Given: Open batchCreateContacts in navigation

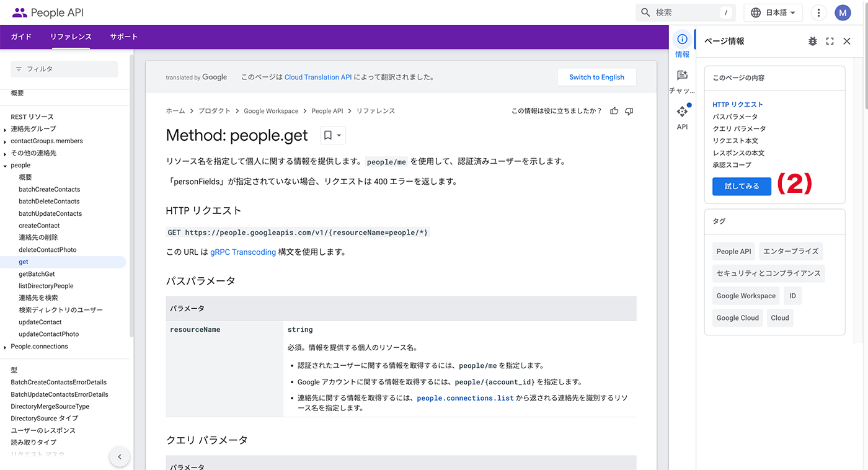Looking at the screenshot, I should pyautogui.click(x=49, y=190).
